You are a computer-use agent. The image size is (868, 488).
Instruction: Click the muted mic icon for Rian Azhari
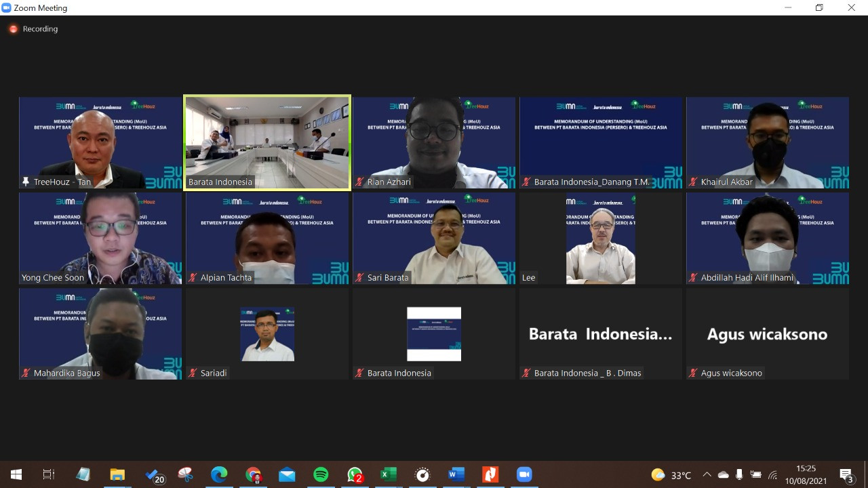click(359, 182)
